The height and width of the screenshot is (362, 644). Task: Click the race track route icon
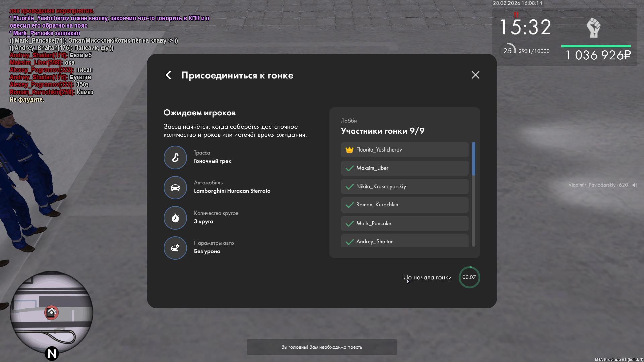(x=175, y=158)
